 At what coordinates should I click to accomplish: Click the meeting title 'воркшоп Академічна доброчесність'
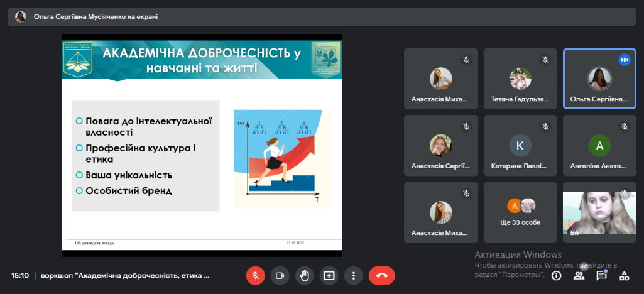coord(126,276)
